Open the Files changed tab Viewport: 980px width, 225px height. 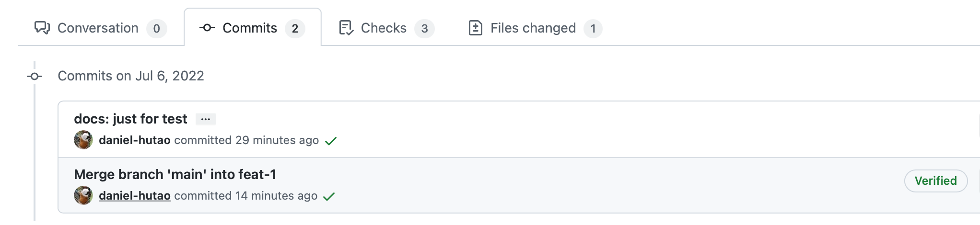(533, 28)
